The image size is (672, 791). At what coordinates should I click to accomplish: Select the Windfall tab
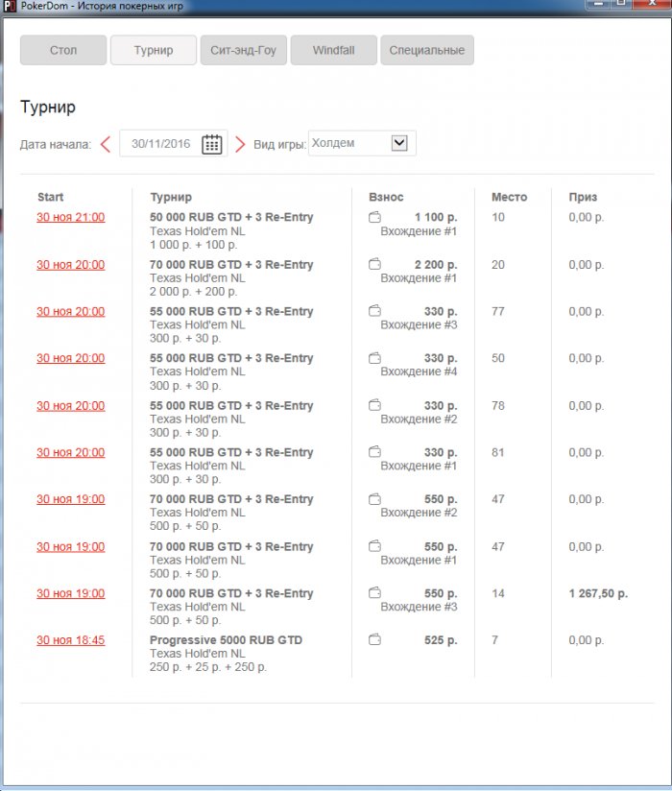click(x=333, y=50)
